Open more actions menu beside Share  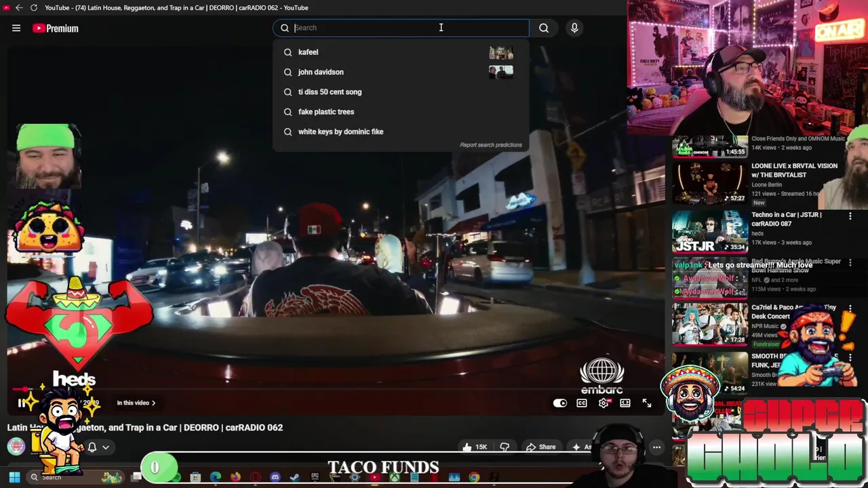tap(656, 447)
